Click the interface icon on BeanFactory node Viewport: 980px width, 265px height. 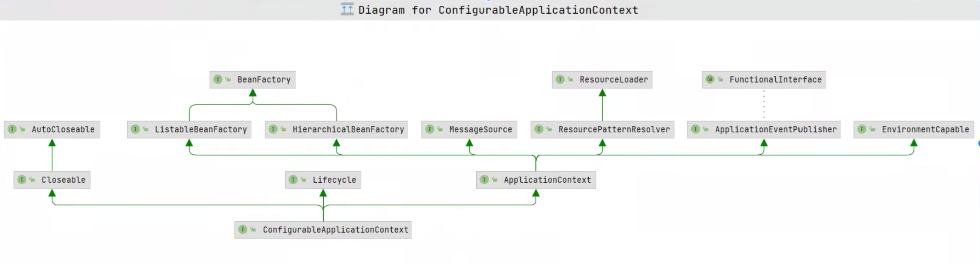pos(218,79)
